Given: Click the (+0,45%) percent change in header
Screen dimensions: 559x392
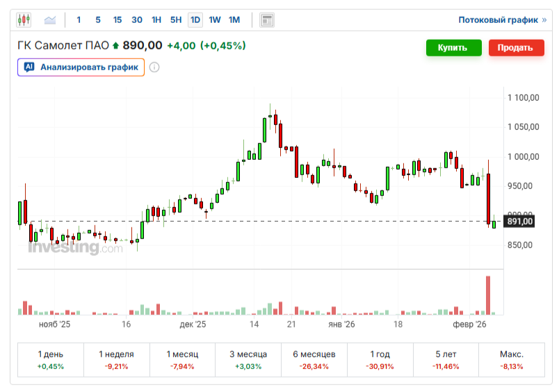Looking at the screenshot, I should click(x=222, y=46).
